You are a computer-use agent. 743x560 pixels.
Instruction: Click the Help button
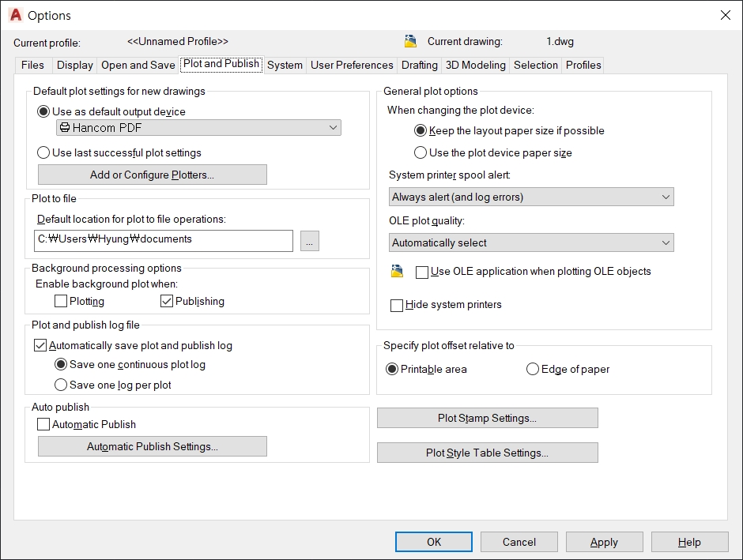[x=689, y=542]
